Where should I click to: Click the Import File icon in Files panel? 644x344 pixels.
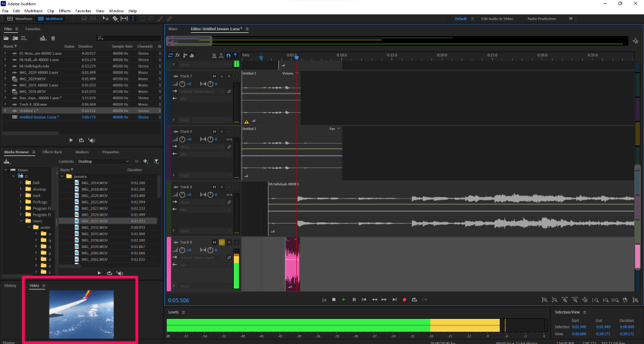click(15, 38)
